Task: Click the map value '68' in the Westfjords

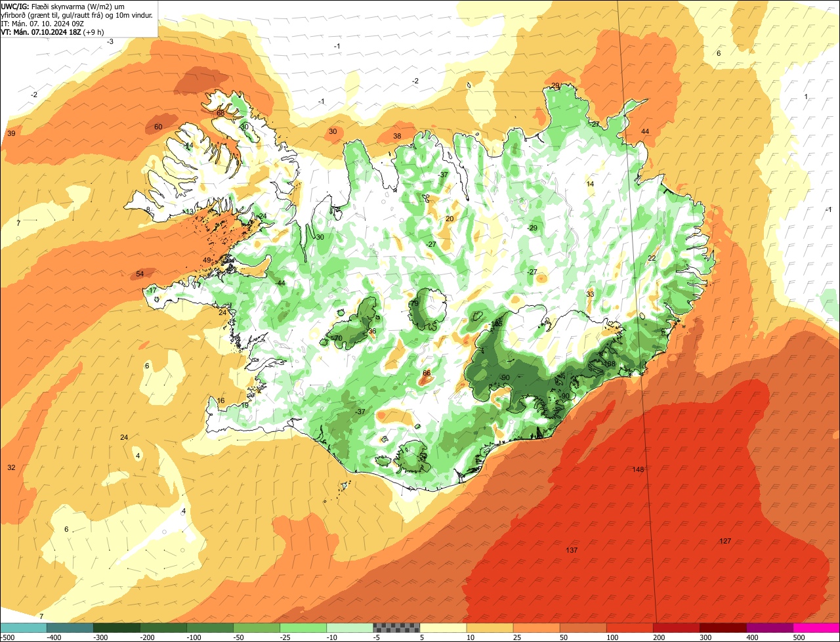Action: click(220, 114)
